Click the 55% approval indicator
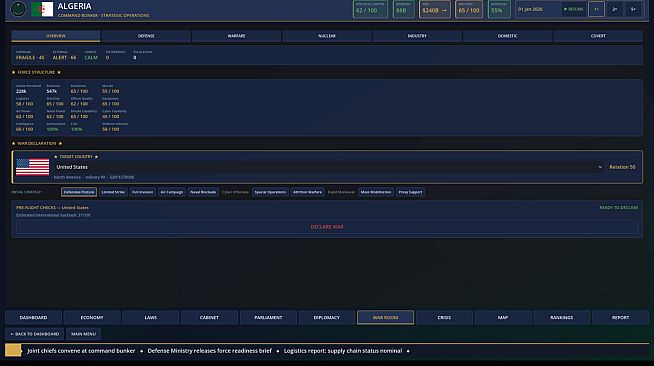This screenshot has width=654, height=366. point(499,9)
